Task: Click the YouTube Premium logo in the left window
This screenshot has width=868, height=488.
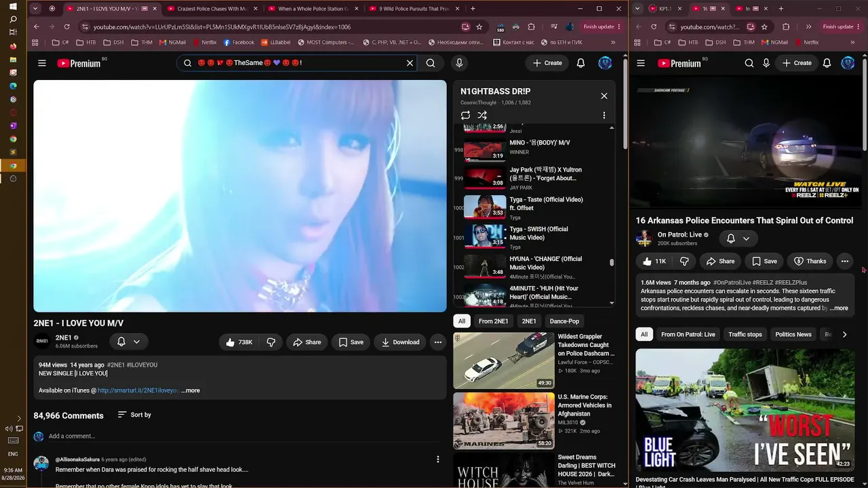Action: (79, 63)
